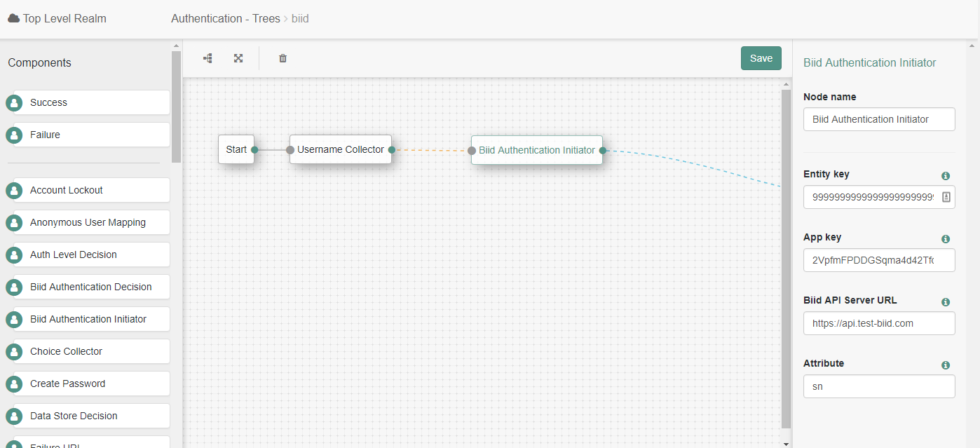Click the App key input field
The height and width of the screenshot is (448, 980).
pos(879,260)
